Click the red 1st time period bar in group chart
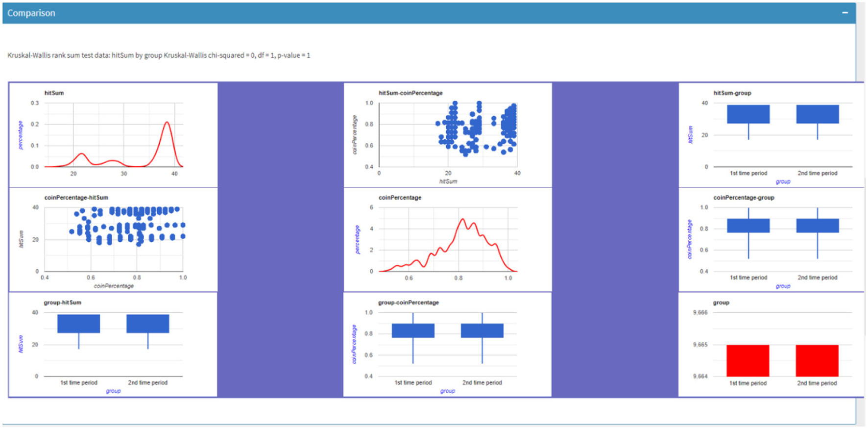 point(748,361)
